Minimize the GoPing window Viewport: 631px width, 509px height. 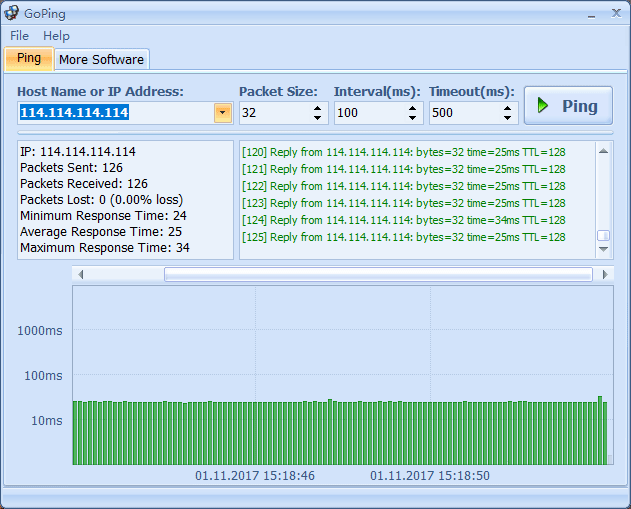click(x=591, y=14)
